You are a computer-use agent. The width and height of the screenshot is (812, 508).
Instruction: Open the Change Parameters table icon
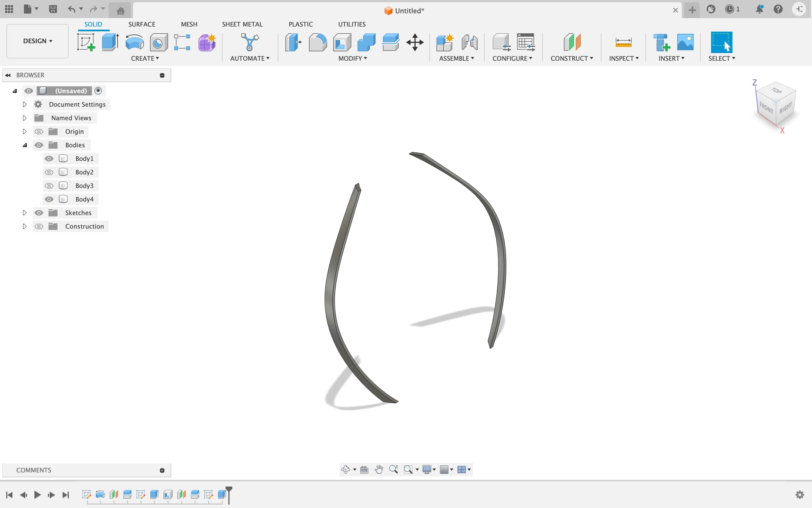coord(526,42)
